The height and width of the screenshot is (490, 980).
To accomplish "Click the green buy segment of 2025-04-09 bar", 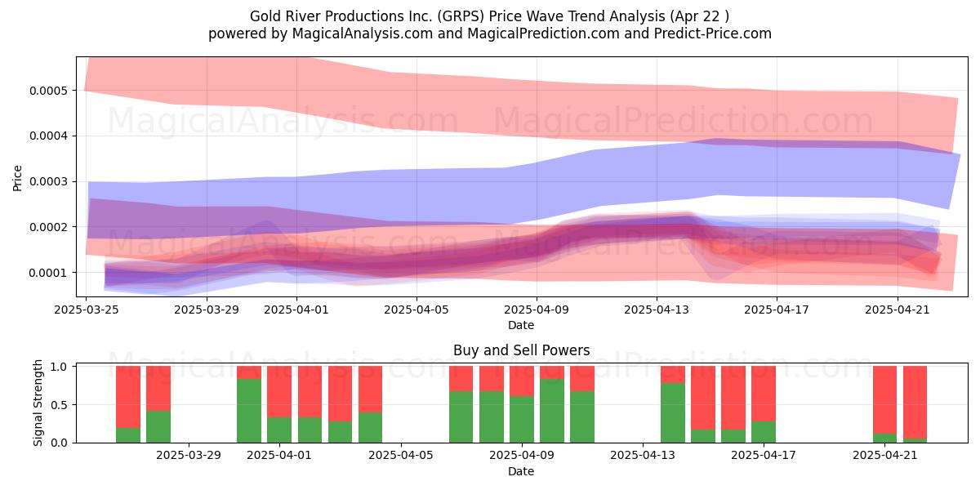I will [x=522, y=420].
